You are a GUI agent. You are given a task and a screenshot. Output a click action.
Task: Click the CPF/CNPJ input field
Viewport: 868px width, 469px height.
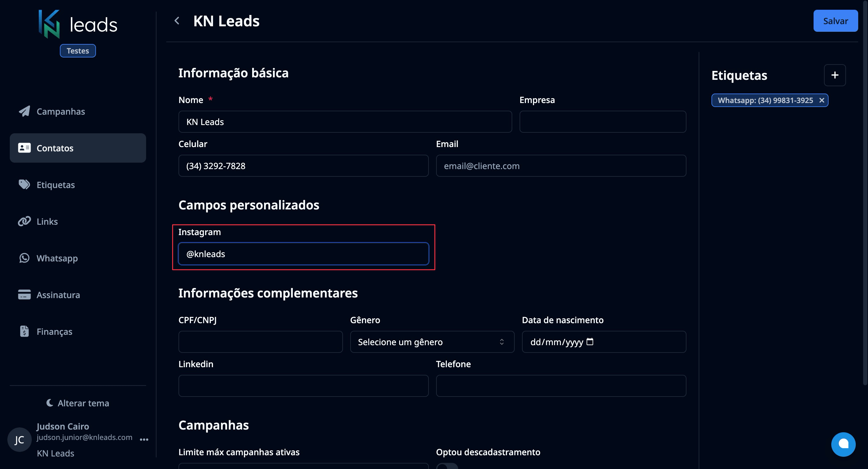click(x=260, y=342)
